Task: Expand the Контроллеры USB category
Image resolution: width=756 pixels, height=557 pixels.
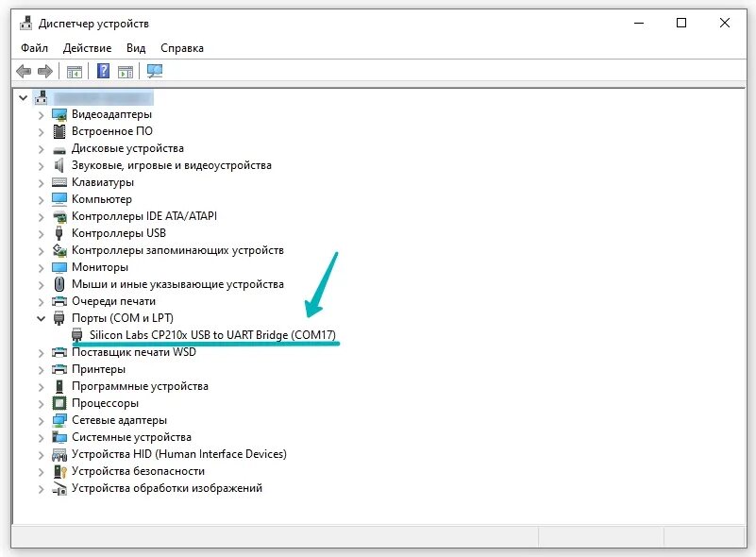Action: click(41, 234)
